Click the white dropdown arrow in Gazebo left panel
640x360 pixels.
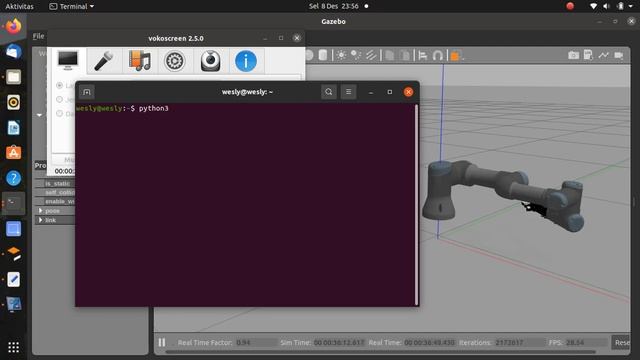pyautogui.click(x=39, y=115)
